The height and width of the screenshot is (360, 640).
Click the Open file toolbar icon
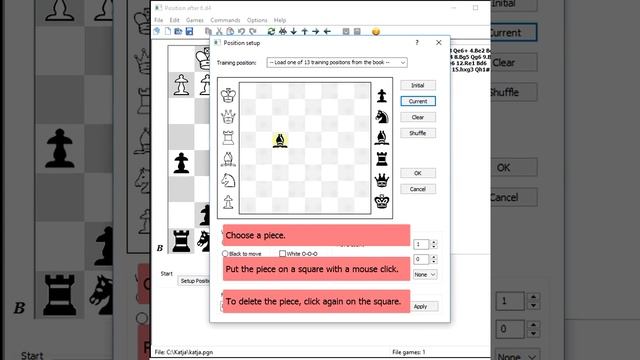pyautogui.click(x=178, y=31)
